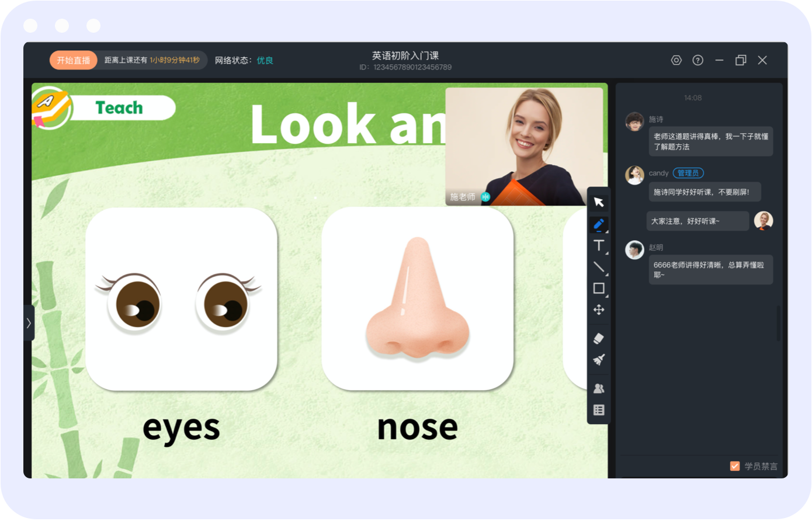Image resolution: width=812 pixels, height=521 pixels.
Task: Select the arrow pointer tool
Action: tap(599, 202)
